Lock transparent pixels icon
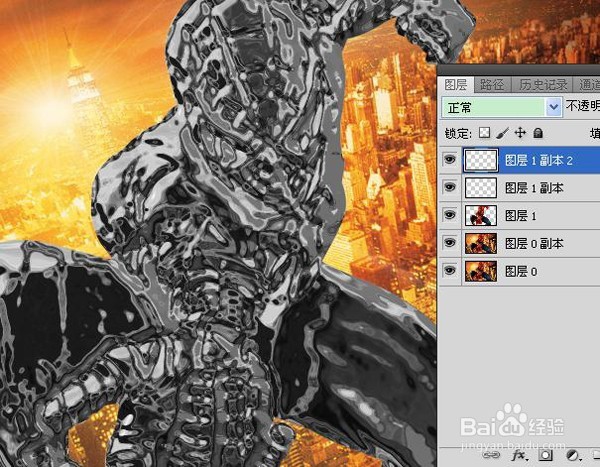The height and width of the screenshot is (467, 600). pyautogui.click(x=485, y=133)
